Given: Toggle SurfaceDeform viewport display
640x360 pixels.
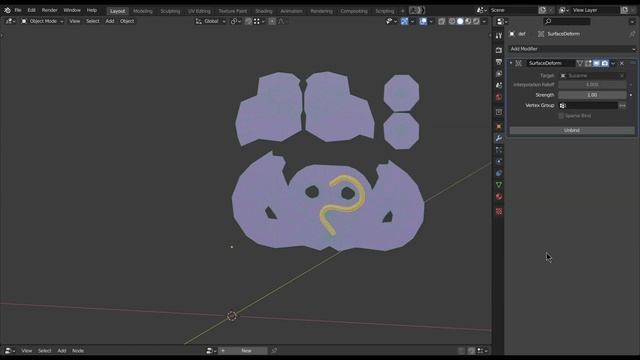Looking at the screenshot, I should click(596, 63).
